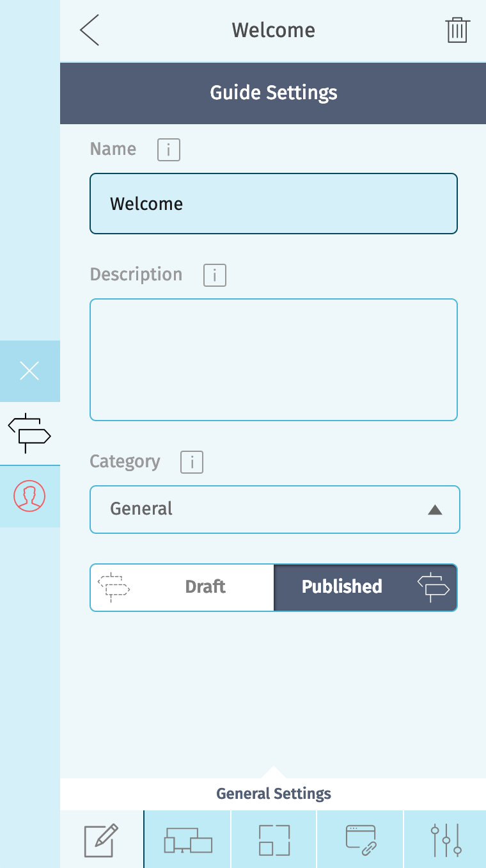Open the browser link settings tab
Viewport: 486px width, 868px height.
click(x=361, y=840)
